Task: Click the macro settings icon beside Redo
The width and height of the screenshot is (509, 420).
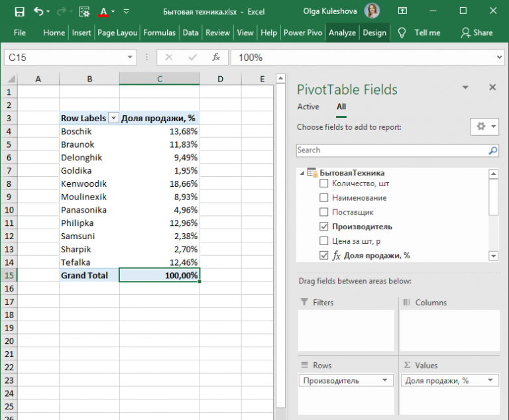Action: [84, 12]
